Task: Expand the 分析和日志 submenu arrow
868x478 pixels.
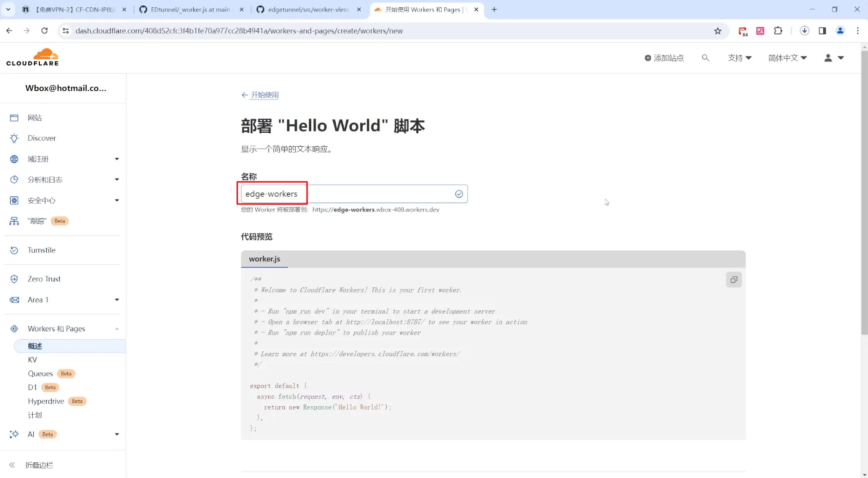Action: [x=117, y=180]
